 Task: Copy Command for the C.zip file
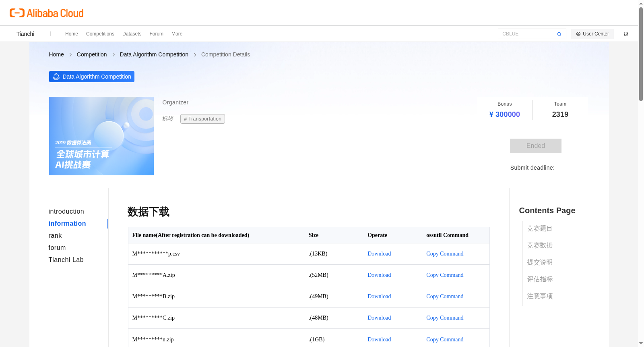[x=445, y=318]
